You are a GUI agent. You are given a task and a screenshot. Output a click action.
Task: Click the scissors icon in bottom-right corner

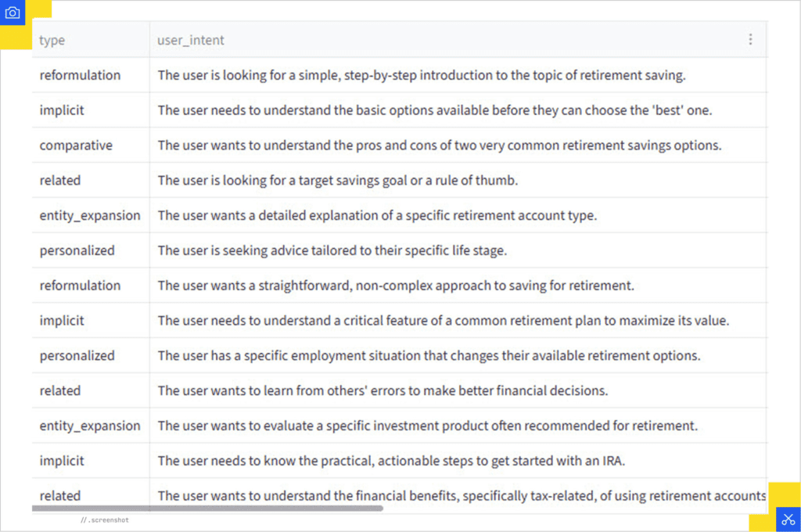tap(788, 519)
